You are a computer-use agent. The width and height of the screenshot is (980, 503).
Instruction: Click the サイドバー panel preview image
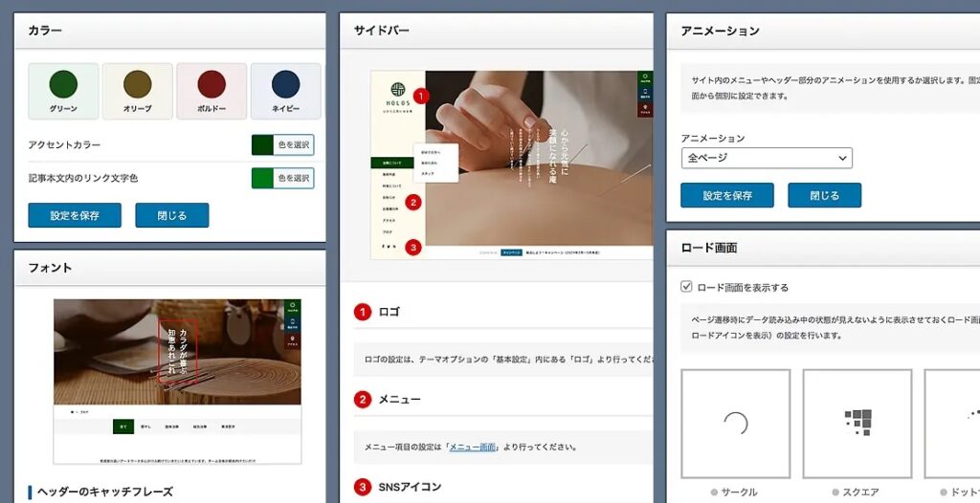pyautogui.click(x=511, y=164)
